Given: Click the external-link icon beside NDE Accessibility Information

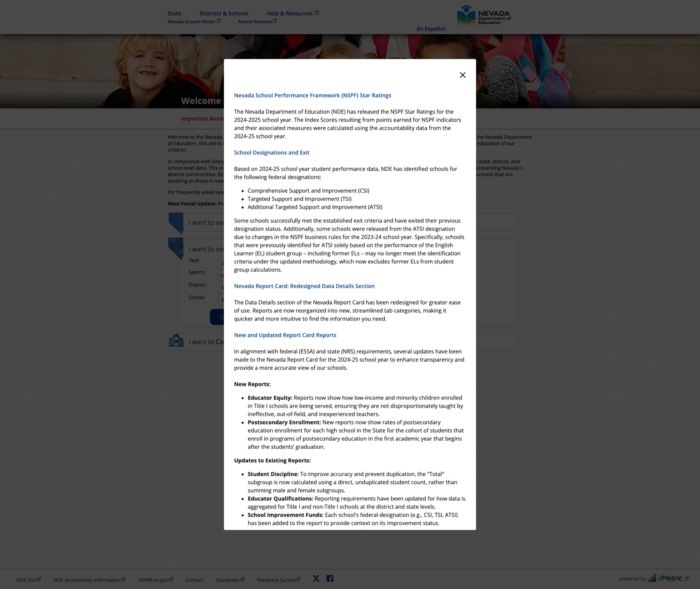Looking at the screenshot, I should (123, 579).
